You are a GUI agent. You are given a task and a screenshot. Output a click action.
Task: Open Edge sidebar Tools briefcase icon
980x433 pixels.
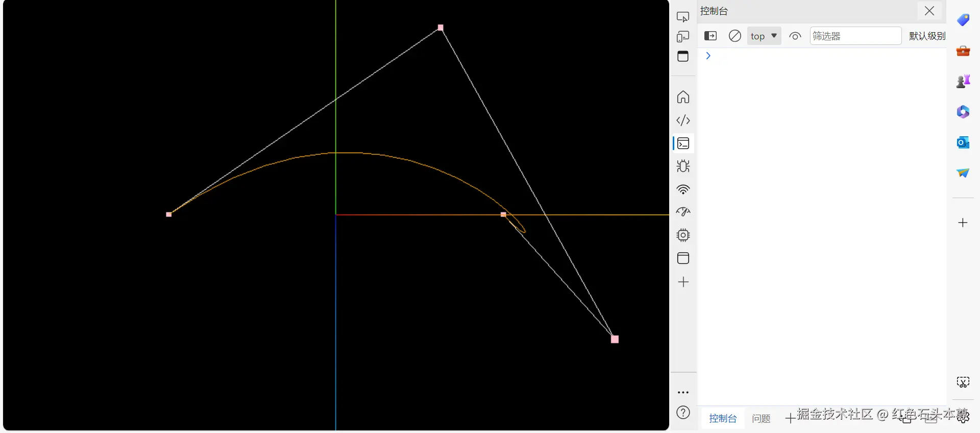963,51
